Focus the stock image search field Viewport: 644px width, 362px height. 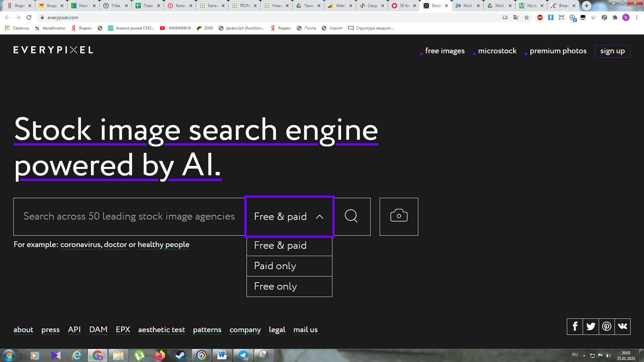(129, 217)
